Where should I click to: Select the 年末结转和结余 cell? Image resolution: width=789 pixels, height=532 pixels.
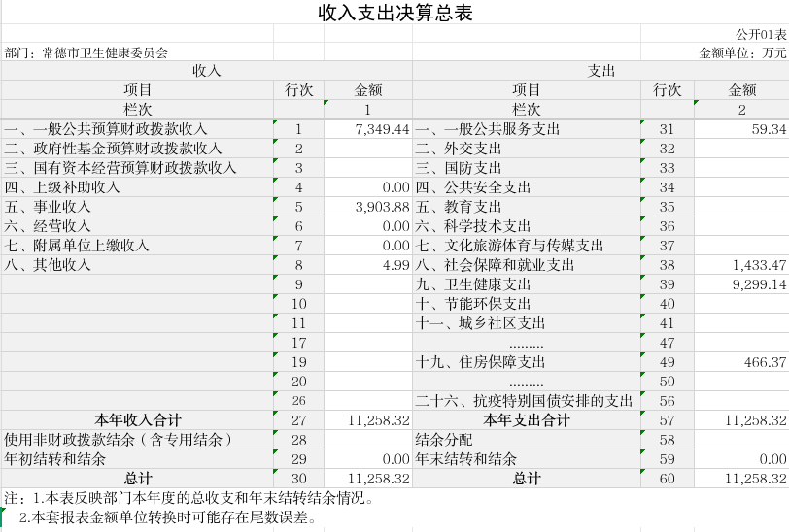tap(526, 459)
